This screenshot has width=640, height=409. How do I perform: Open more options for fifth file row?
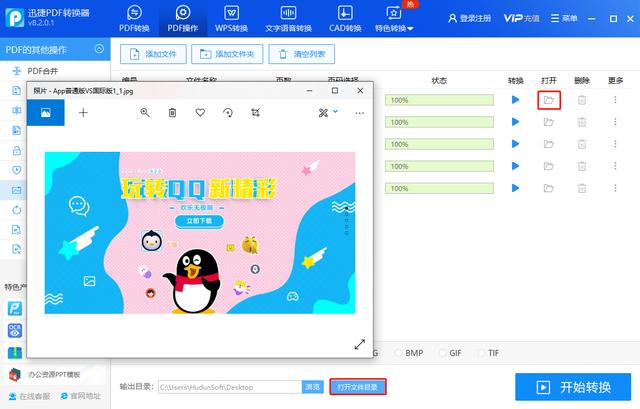pyautogui.click(x=615, y=188)
